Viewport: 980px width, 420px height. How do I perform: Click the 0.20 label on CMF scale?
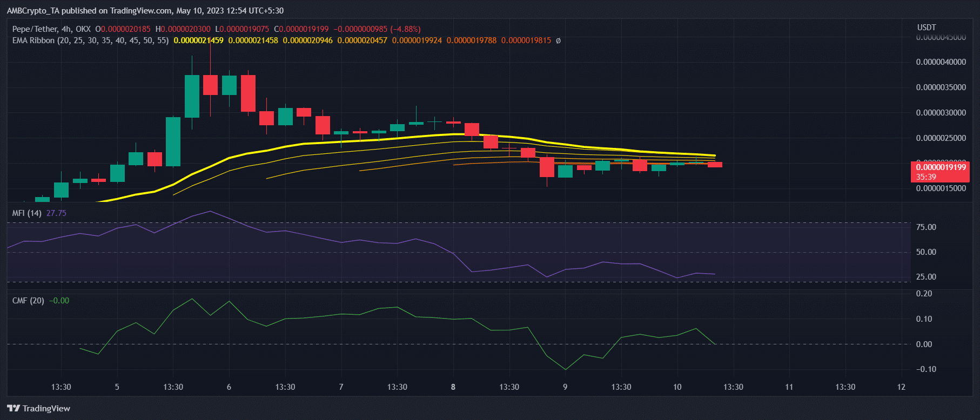pyautogui.click(x=924, y=294)
